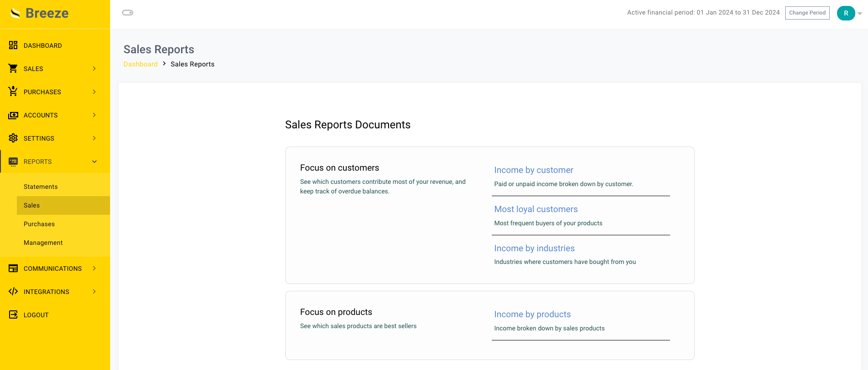The height and width of the screenshot is (370, 868).
Task: Click the Logout exit icon
Action: click(13, 315)
